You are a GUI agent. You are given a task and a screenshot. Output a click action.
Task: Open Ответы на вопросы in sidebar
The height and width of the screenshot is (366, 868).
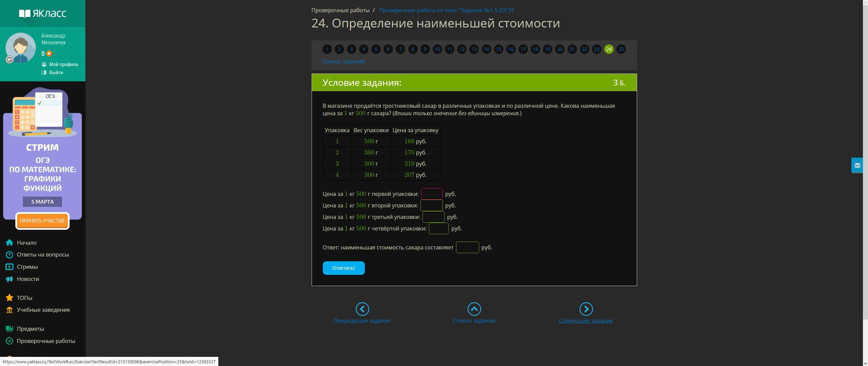point(43,255)
